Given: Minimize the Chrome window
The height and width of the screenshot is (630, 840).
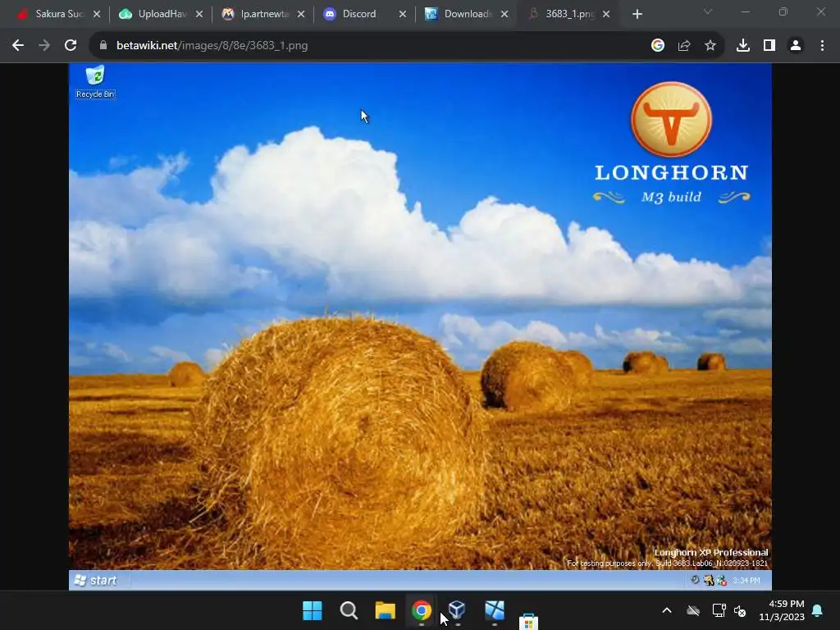Looking at the screenshot, I should point(745,11).
